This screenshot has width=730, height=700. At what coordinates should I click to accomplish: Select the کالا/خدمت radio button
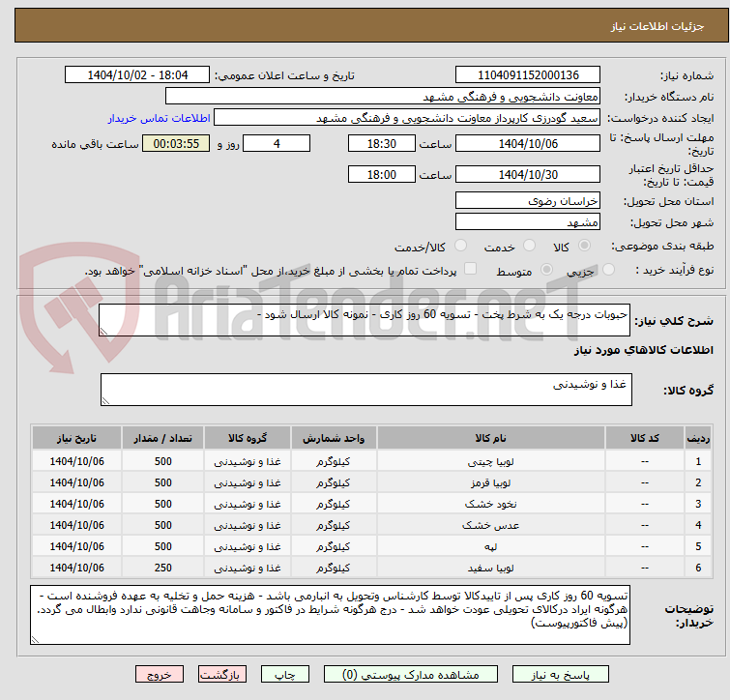coord(460,246)
